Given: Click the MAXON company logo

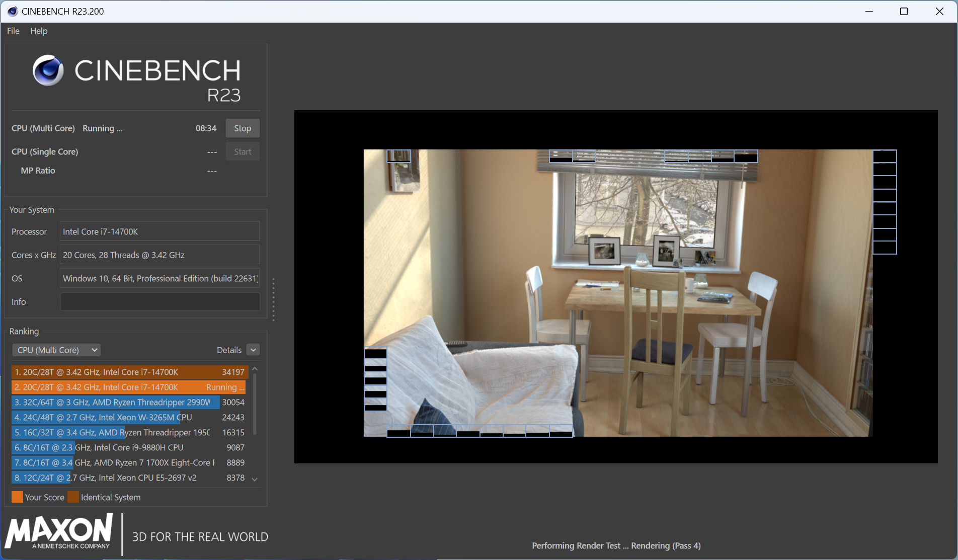Looking at the screenshot, I should (x=58, y=532).
